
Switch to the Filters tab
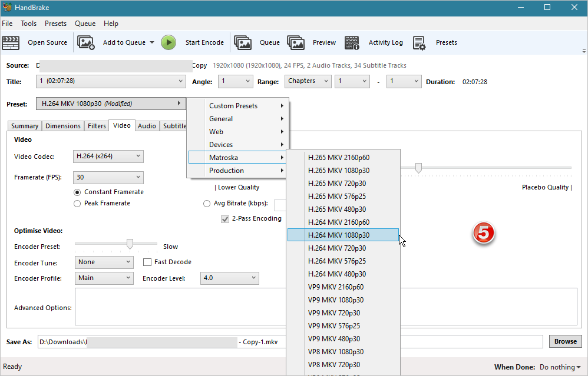tap(97, 126)
